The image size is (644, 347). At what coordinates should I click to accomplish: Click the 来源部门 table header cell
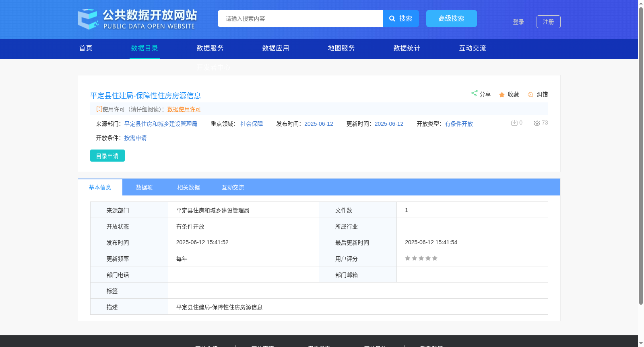[x=129, y=210]
